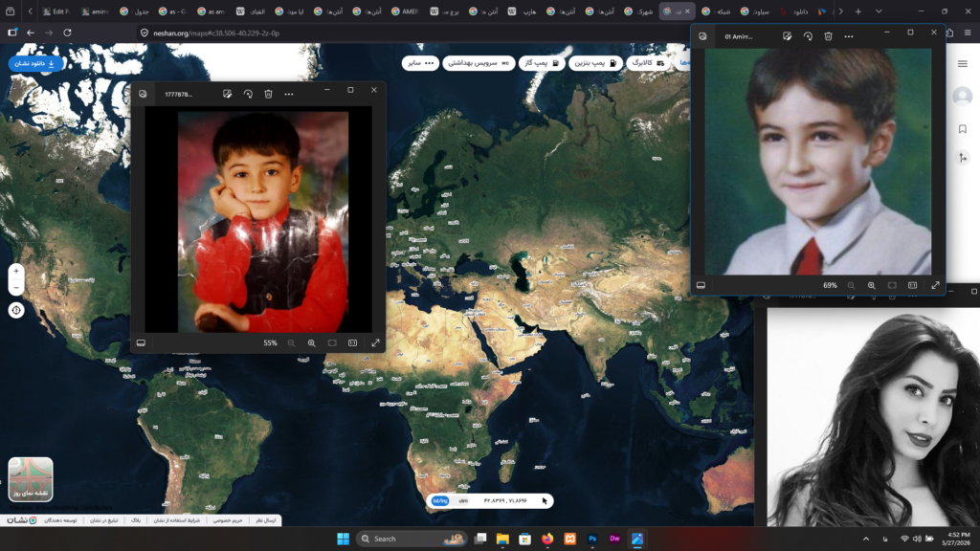Open See more menu in 01 Amirr window
980x551 pixels.
849,36
